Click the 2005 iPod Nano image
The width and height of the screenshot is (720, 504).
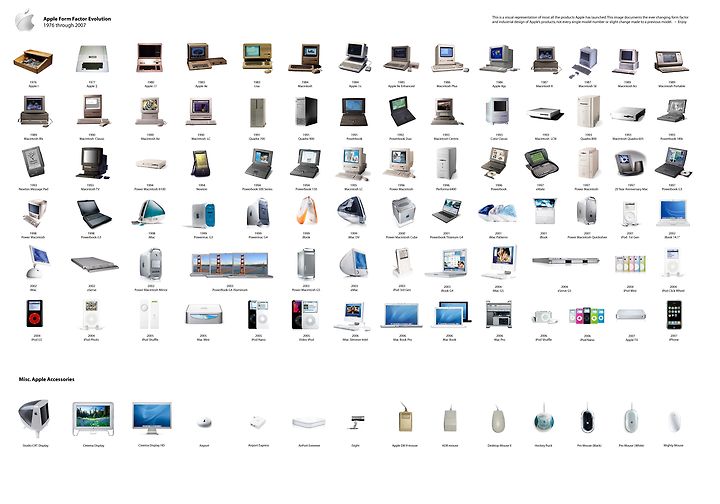click(x=258, y=314)
